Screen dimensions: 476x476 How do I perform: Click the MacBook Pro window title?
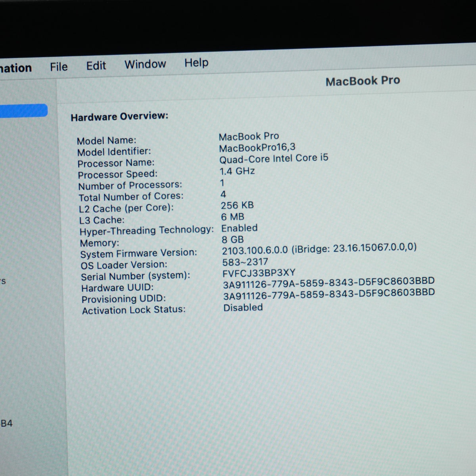click(x=363, y=81)
